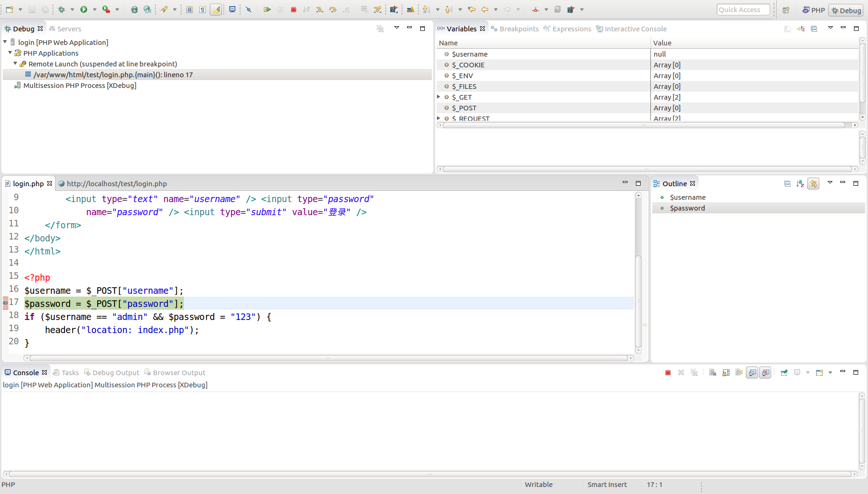Click the Step Over icon

(333, 9)
